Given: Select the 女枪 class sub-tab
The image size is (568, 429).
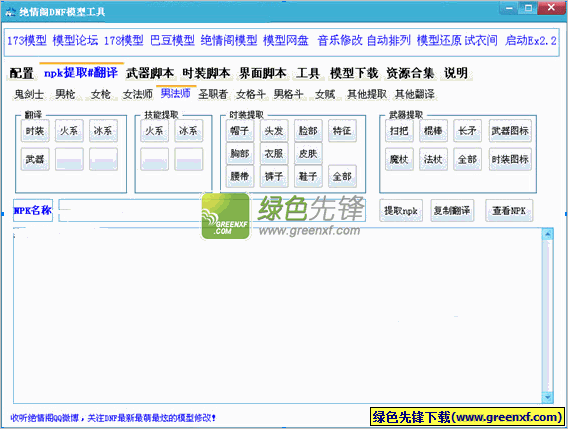Looking at the screenshot, I should 100,94.
